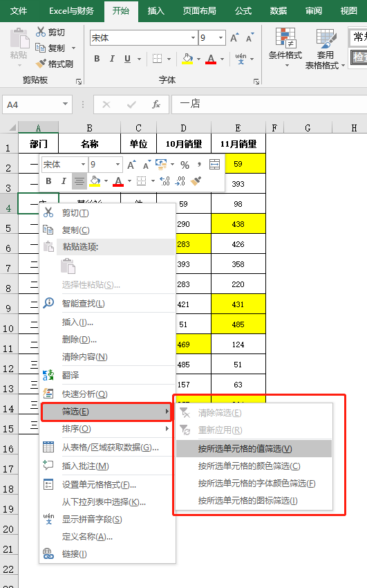367x588 pixels.
Task: Click formula bar confirm checkmark icon
Action: coord(131,104)
